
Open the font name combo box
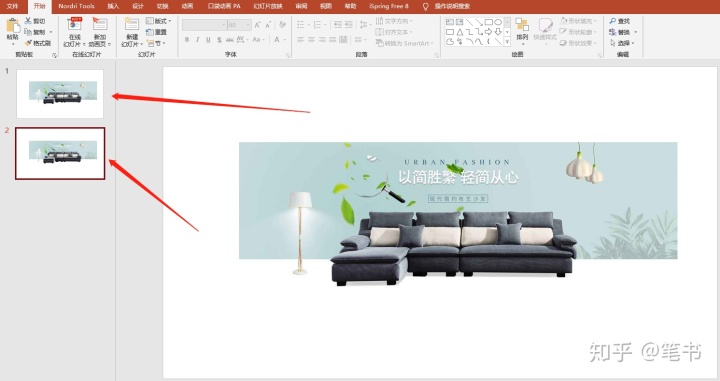204,25
